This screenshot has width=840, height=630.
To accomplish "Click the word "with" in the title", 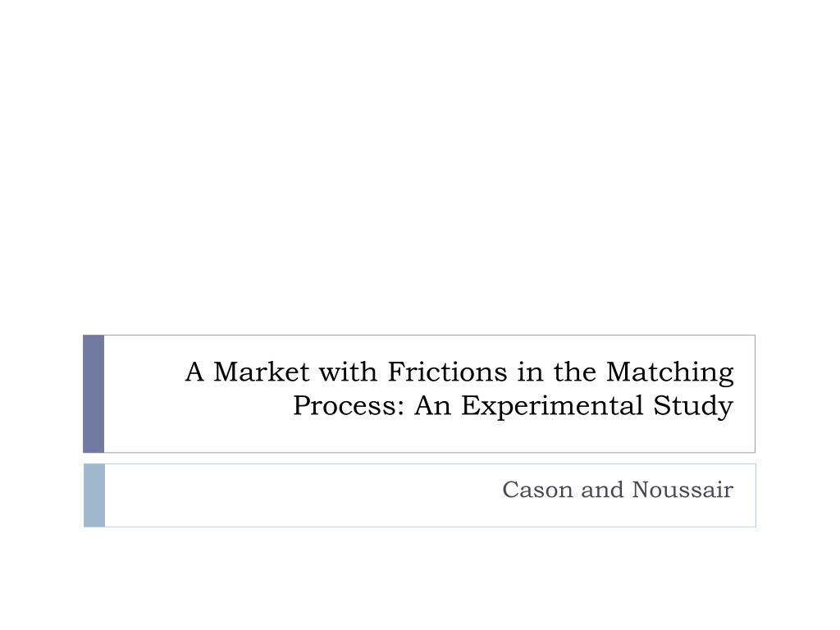I will click(x=348, y=372).
